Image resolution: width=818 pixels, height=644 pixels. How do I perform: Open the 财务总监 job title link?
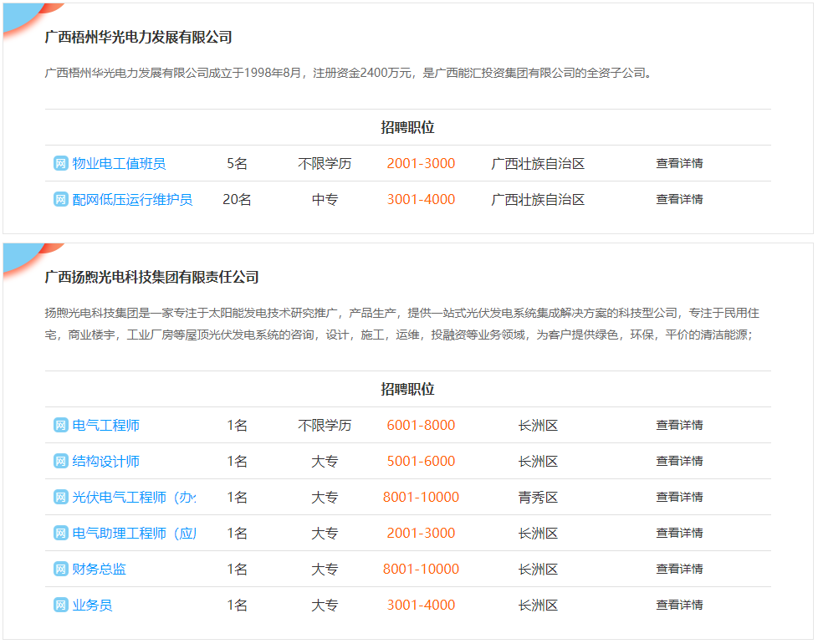pos(99,570)
